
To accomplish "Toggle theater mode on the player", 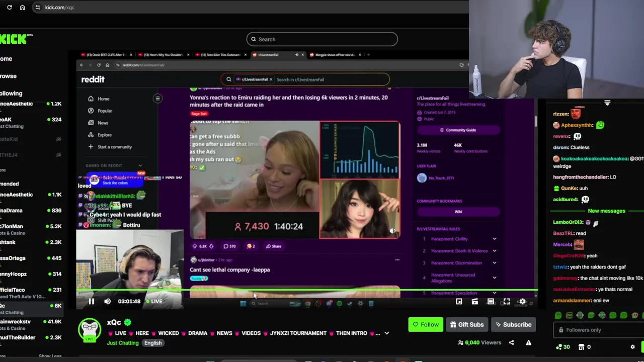I will (491, 302).
